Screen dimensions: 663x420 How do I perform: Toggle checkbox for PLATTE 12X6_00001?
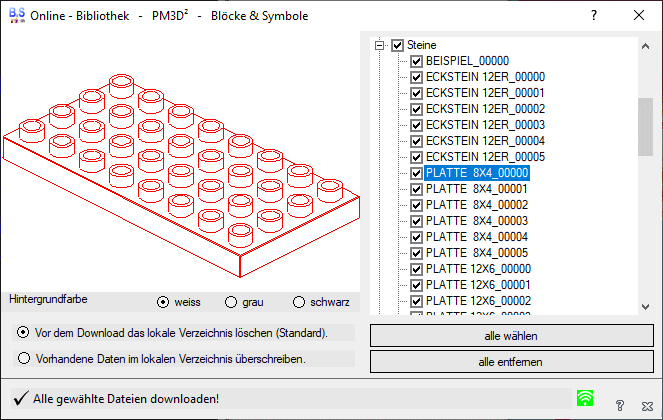tap(416, 285)
